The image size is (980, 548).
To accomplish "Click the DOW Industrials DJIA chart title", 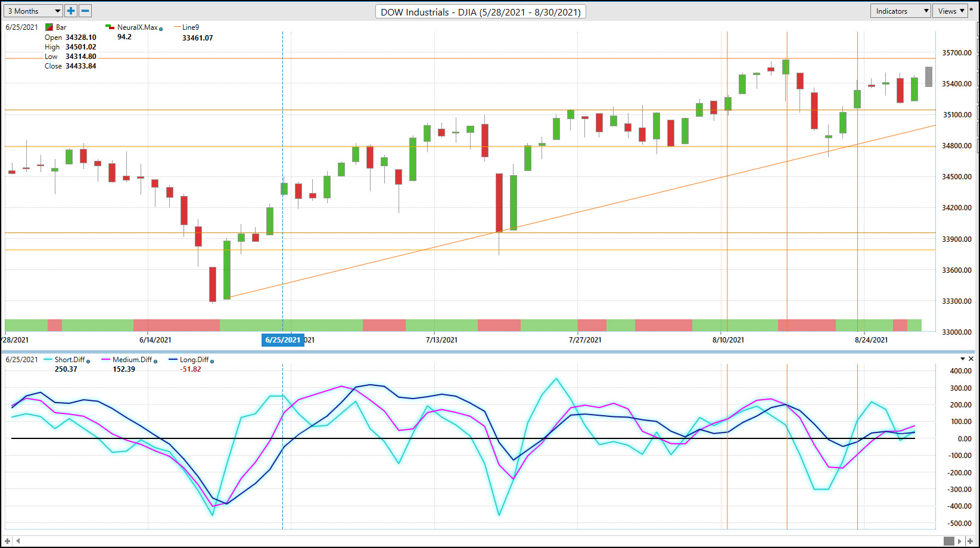I will click(x=481, y=12).
